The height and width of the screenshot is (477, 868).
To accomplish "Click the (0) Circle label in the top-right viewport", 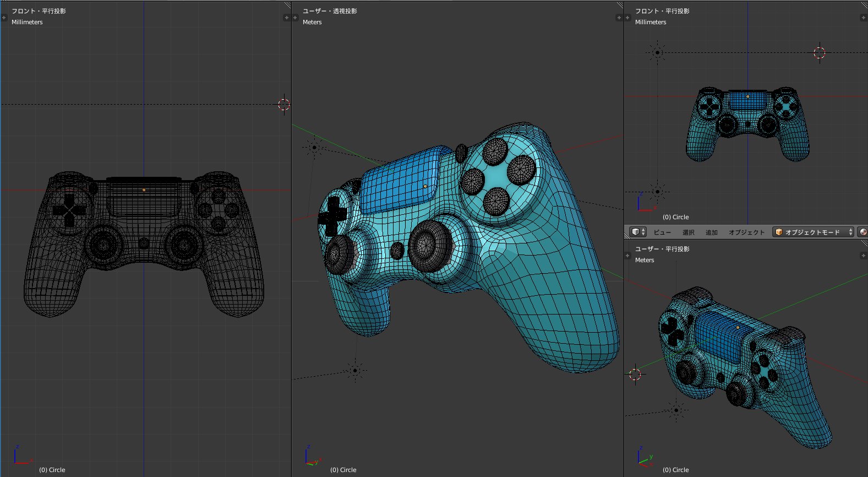I will coord(676,217).
